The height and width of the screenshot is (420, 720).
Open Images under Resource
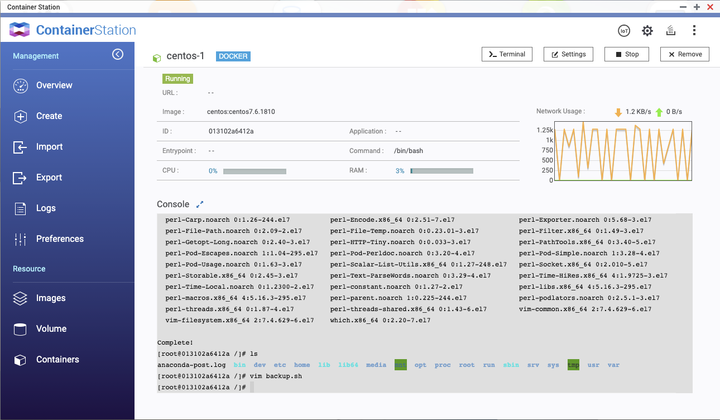click(x=51, y=298)
